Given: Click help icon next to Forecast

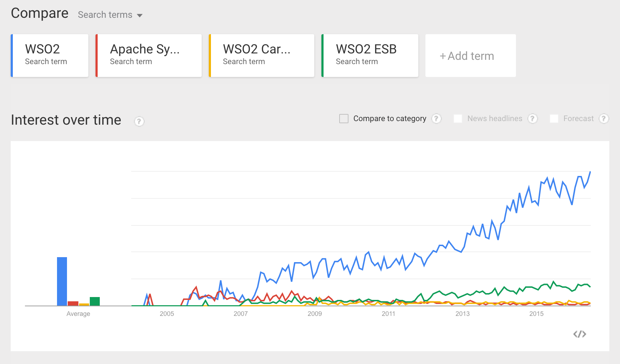Looking at the screenshot, I should tap(604, 119).
